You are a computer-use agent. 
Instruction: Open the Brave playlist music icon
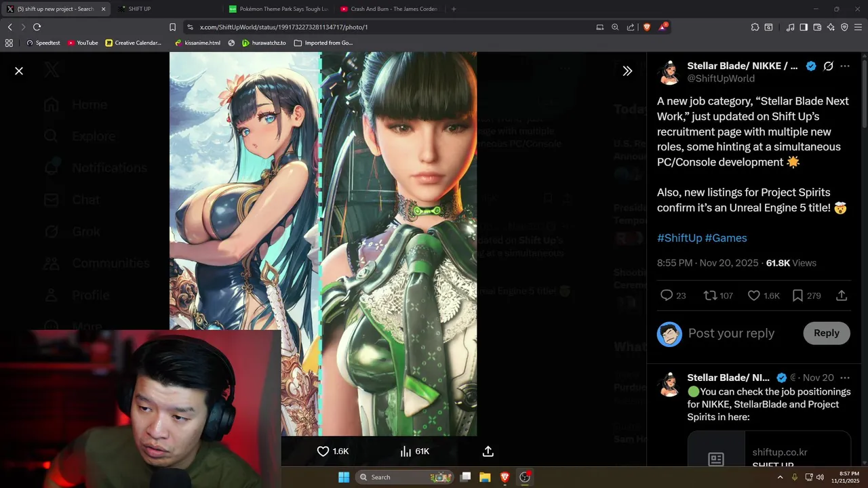[x=790, y=27]
